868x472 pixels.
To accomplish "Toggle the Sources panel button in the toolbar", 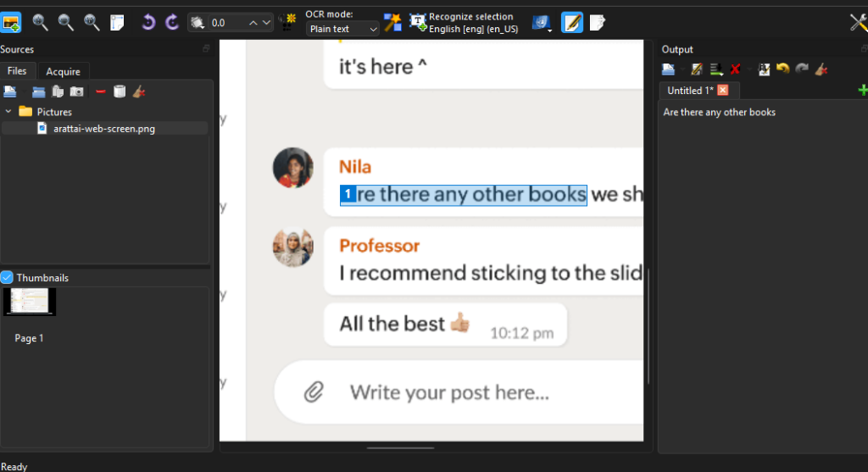I will coord(11,23).
